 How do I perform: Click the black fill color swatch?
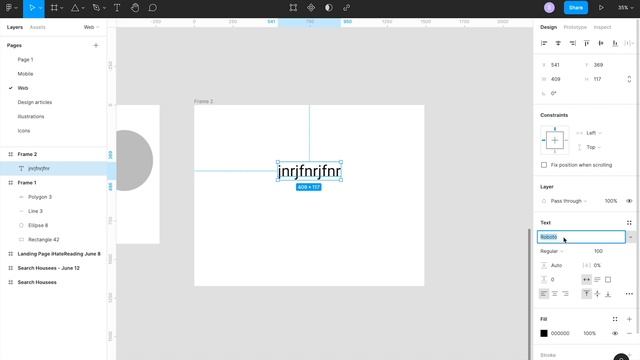tap(544, 333)
